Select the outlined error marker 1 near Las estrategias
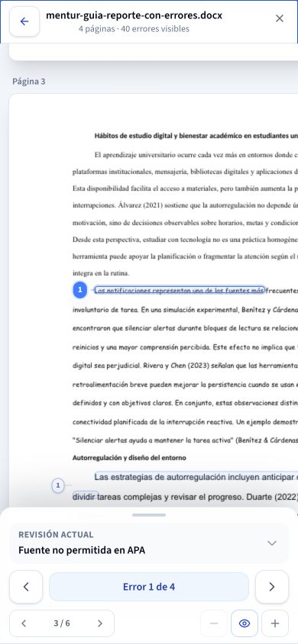 (58, 486)
